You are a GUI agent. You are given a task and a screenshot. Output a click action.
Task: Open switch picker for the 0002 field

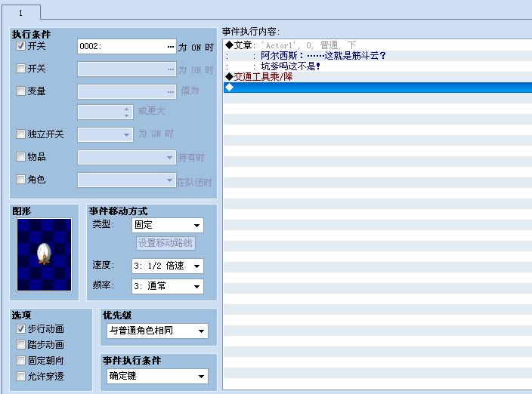[171, 46]
